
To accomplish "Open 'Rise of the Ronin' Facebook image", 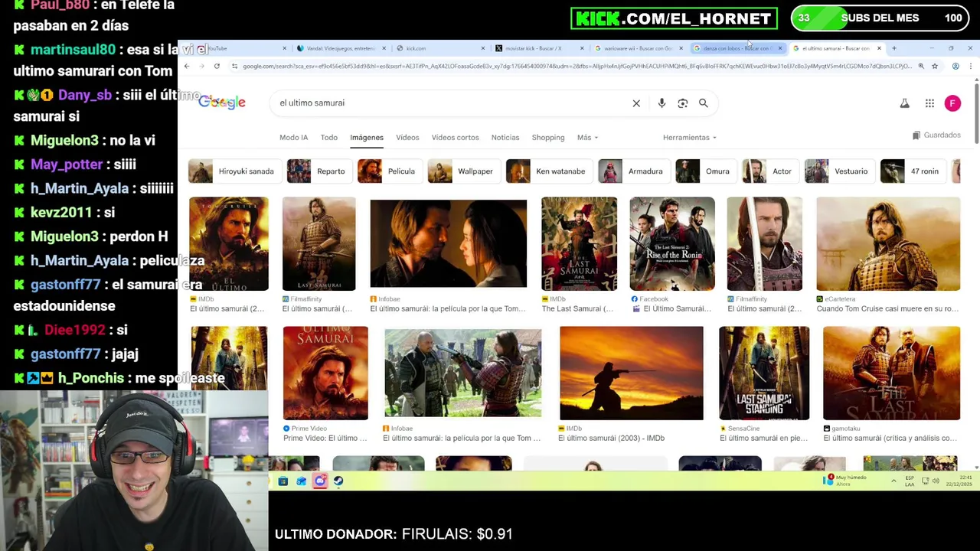I will point(671,243).
